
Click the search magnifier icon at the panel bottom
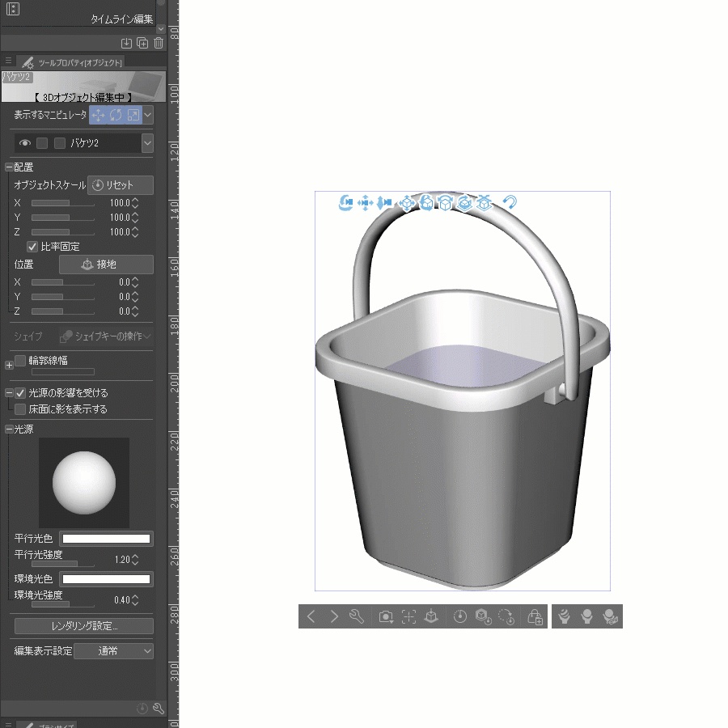click(x=159, y=707)
